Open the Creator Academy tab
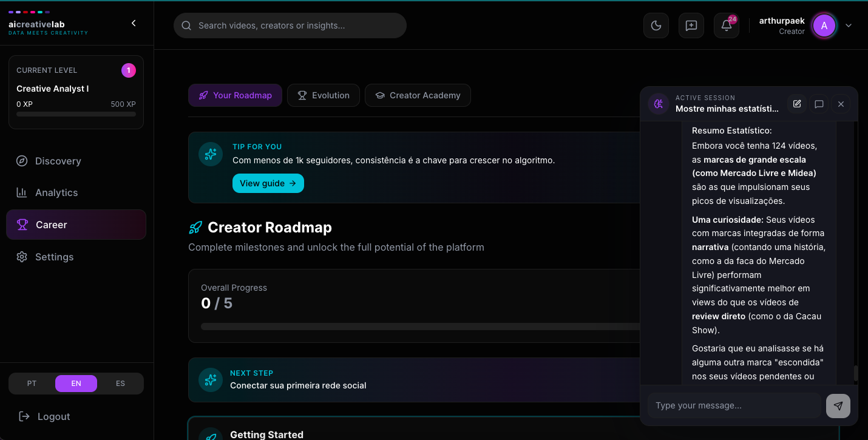Viewport: 868px width, 440px height. click(418, 95)
